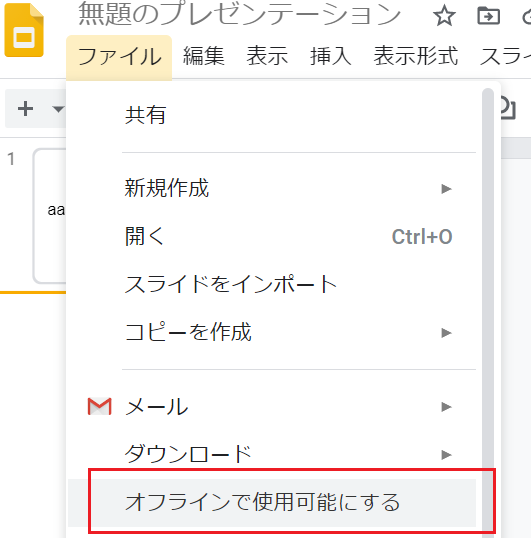Select オフラインで使用可能にする

click(272, 503)
